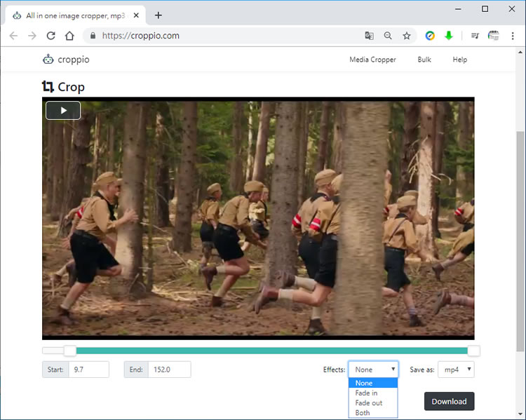Reload the croppio page
This screenshot has height=420, width=526.
(50, 36)
